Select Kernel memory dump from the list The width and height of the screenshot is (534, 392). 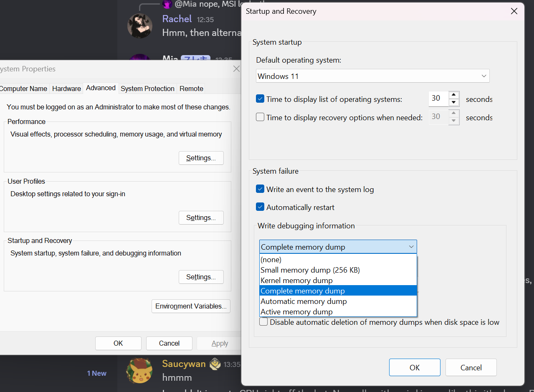tap(296, 281)
